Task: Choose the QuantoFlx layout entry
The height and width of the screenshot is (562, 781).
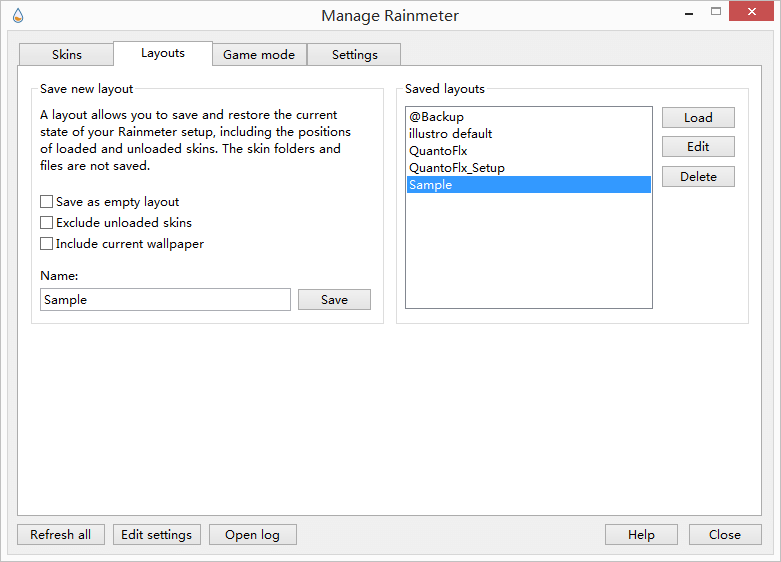Action: 528,150
